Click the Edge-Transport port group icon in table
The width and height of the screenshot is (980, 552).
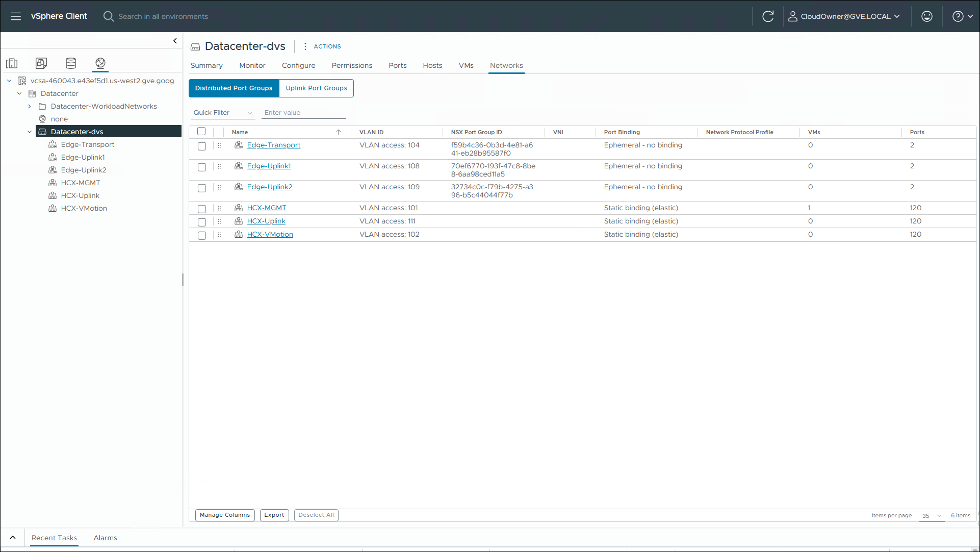click(238, 145)
